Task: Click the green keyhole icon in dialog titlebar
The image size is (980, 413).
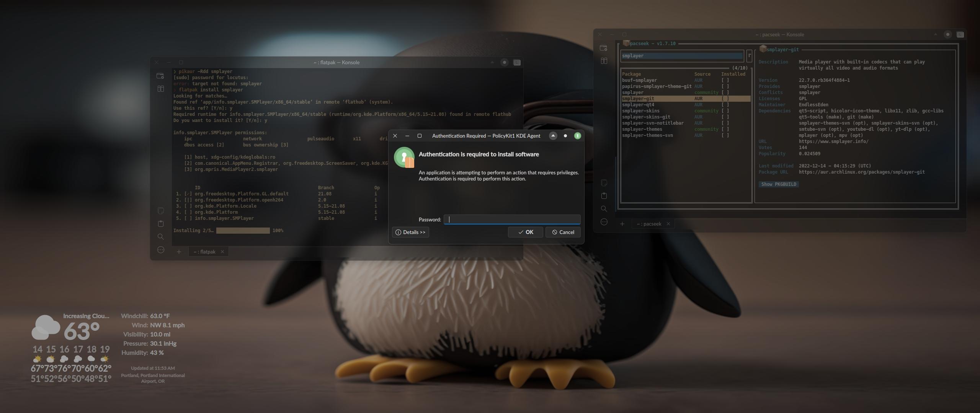Action: coord(578,136)
